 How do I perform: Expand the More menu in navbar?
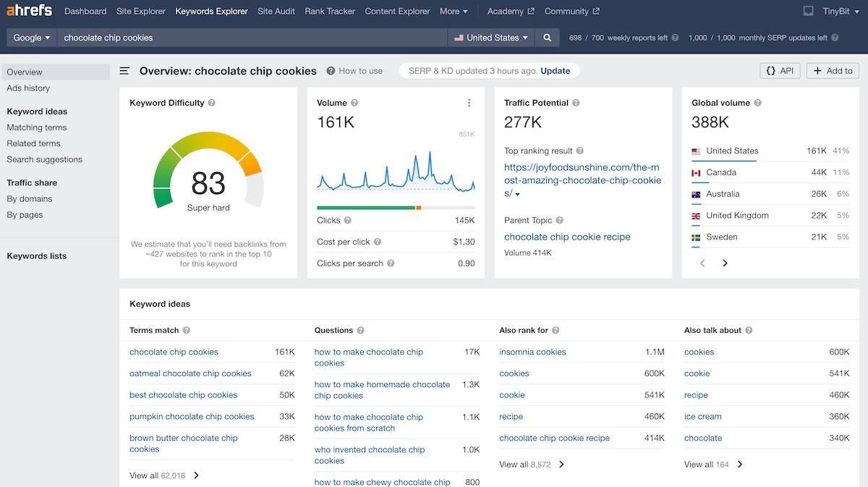coord(454,11)
